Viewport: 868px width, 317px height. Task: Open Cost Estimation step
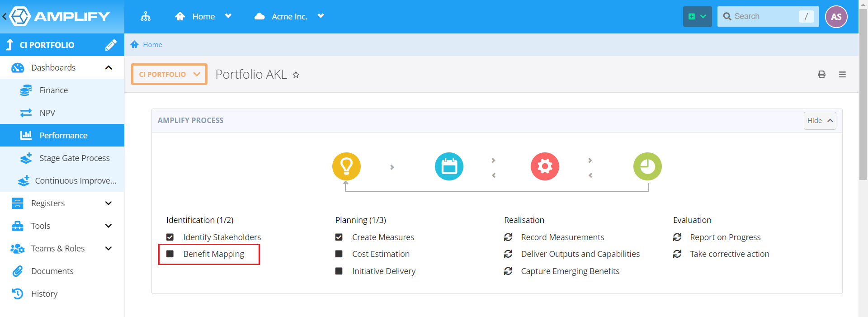(x=381, y=254)
